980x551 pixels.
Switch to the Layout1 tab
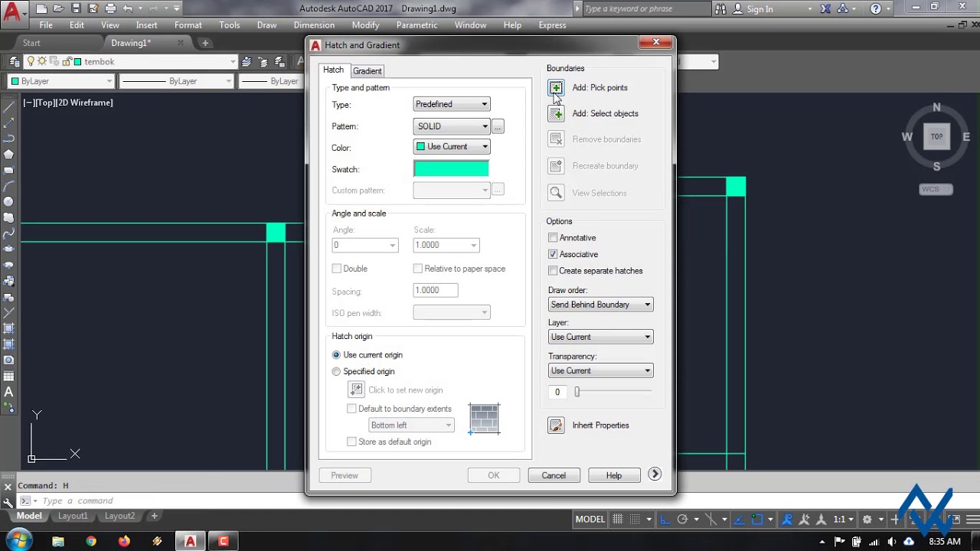tap(73, 516)
